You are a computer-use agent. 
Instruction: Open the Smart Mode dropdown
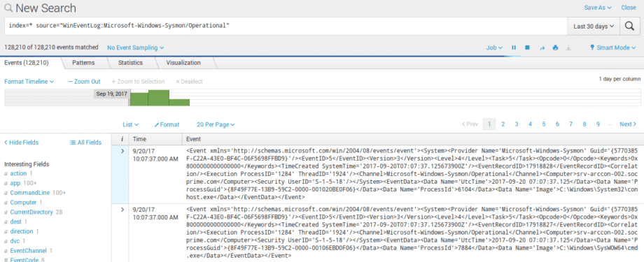point(612,48)
